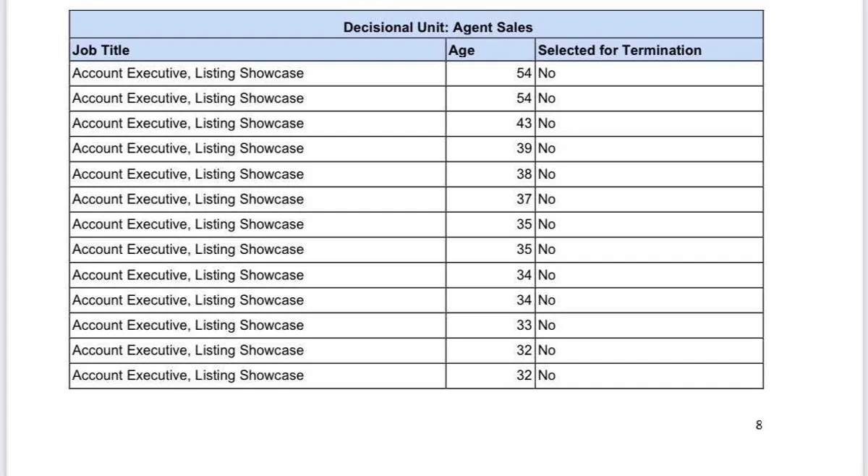Click the page number 8
The width and height of the screenshot is (868, 476).
tap(759, 425)
